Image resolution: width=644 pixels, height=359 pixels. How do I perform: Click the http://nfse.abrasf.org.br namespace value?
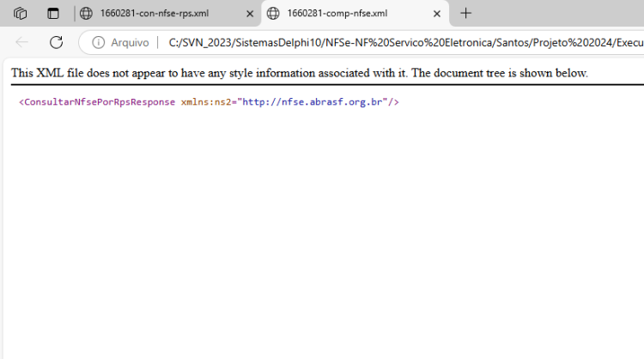point(313,102)
